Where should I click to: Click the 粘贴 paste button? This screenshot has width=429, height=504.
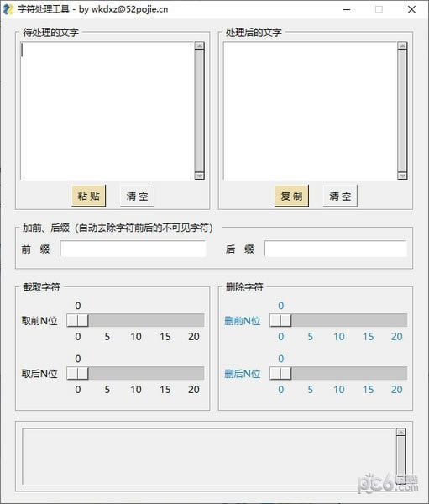[89, 196]
